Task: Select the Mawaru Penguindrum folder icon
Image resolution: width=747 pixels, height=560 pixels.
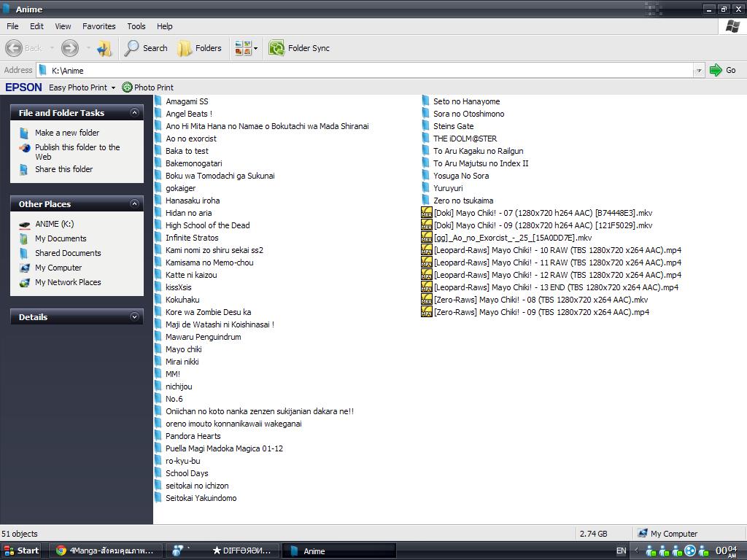Action: 158,337
